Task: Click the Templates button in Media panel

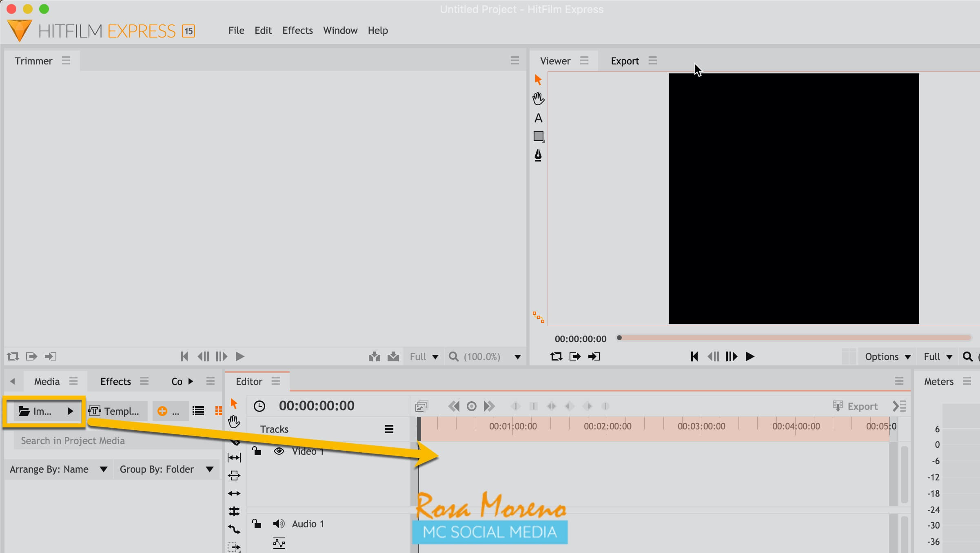Action: (x=116, y=411)
